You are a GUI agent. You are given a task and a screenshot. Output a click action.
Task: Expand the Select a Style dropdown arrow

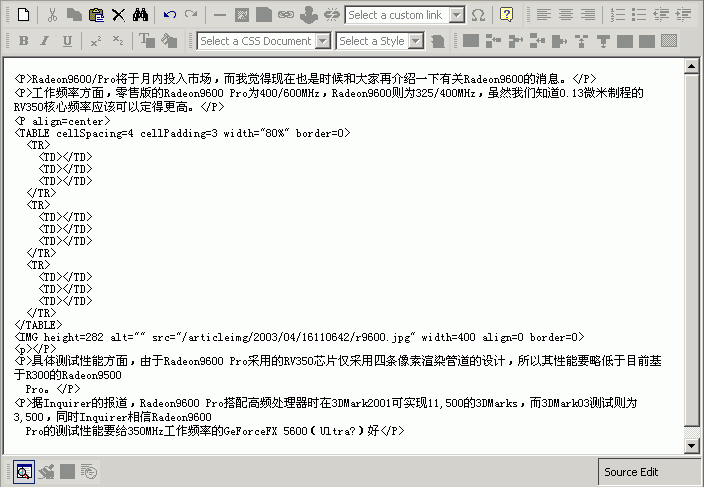point(416,41)
